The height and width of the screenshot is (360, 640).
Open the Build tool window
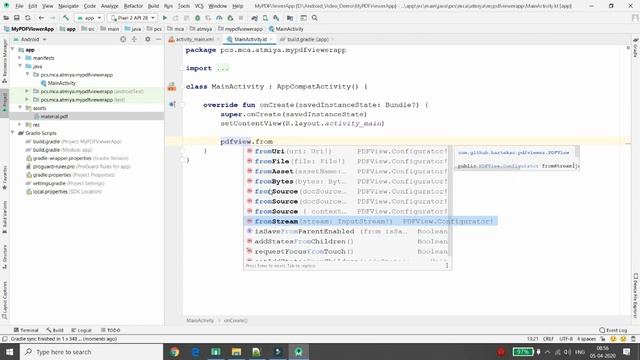click(55, 330)
